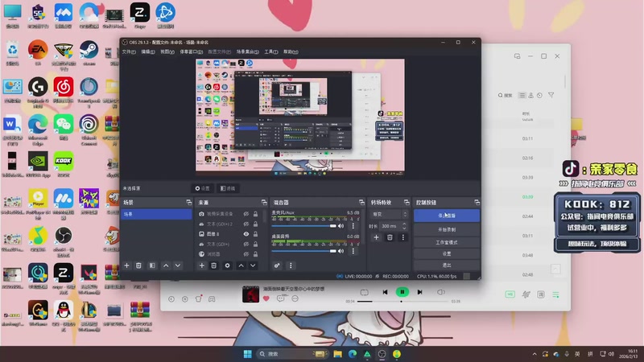Click 工作室模式 button
644x362 pixels.
point(447,242)
